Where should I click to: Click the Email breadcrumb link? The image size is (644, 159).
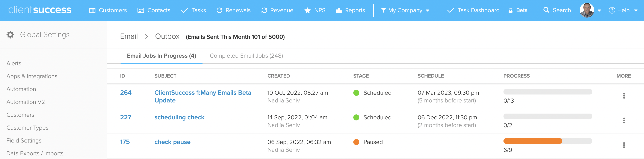coord(129,36)
